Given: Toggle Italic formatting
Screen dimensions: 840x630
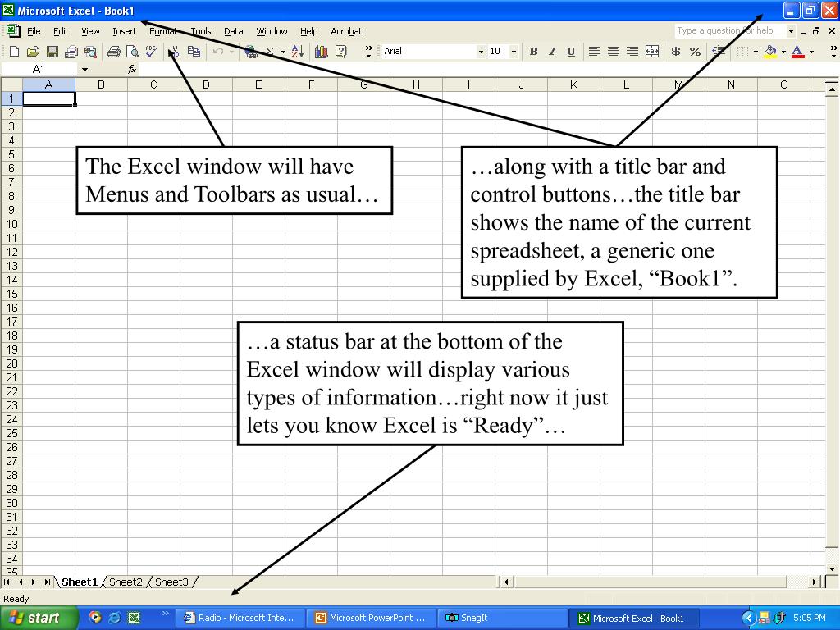Looking at the screenshot, I should (552, 52).
